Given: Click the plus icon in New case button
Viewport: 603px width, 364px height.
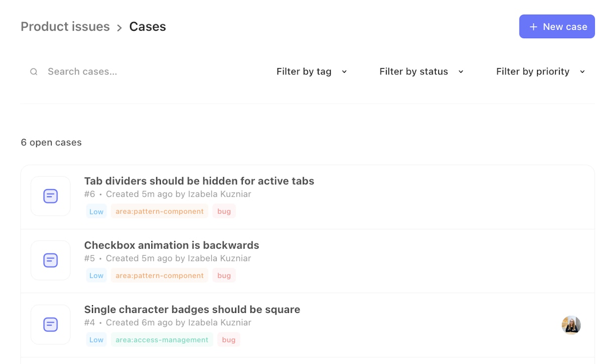Looking at the screenshot, I should click(x=533, y=27).
